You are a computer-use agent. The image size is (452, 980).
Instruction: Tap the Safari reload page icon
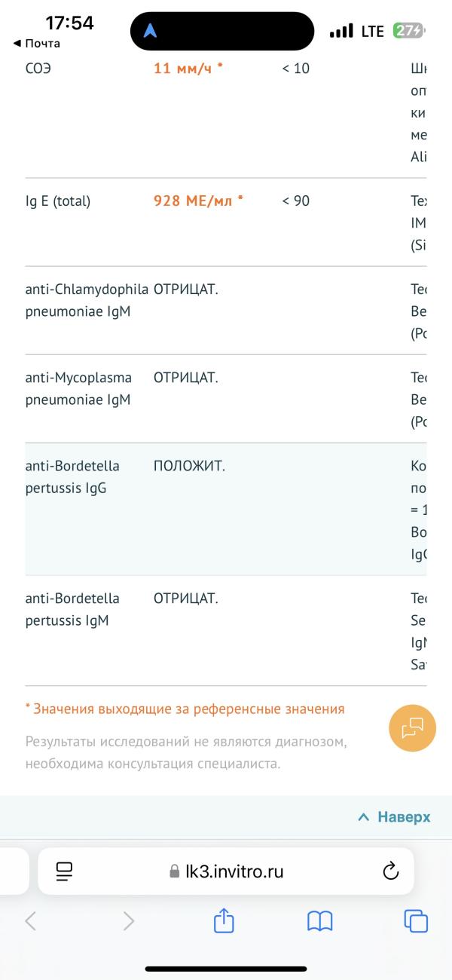point(390,871)
